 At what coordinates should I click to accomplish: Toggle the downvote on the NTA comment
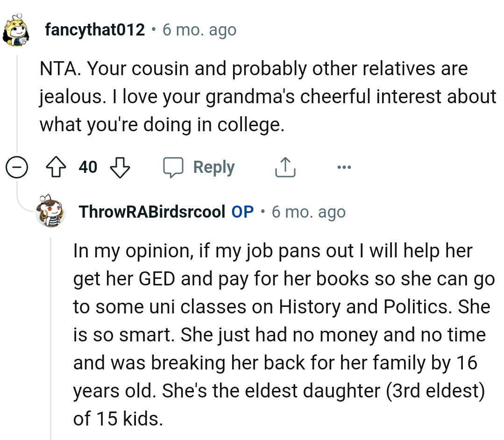click(120, 167)
